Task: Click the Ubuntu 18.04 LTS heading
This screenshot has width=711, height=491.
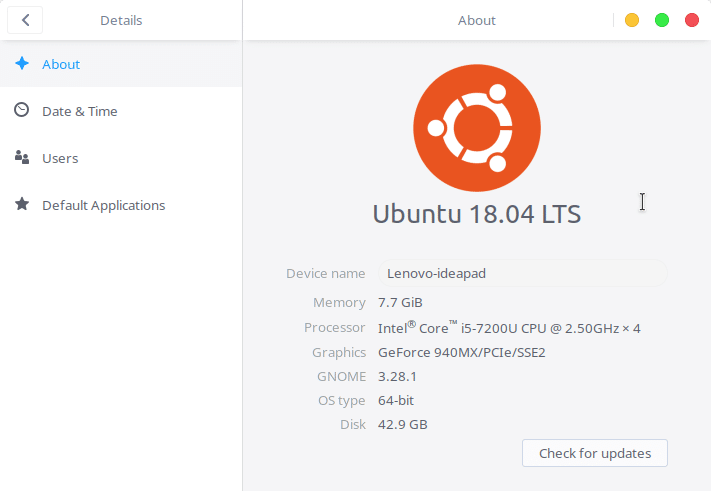Action: tap(477, 214)
